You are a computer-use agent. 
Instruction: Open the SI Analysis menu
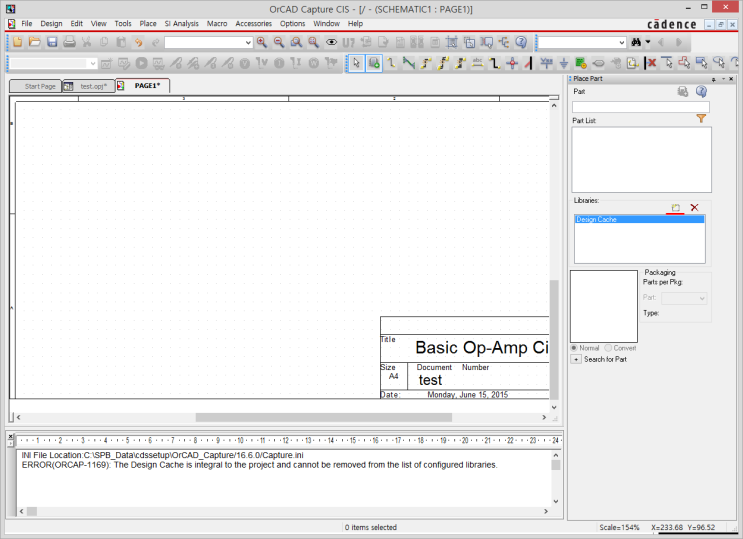(181, 23)
